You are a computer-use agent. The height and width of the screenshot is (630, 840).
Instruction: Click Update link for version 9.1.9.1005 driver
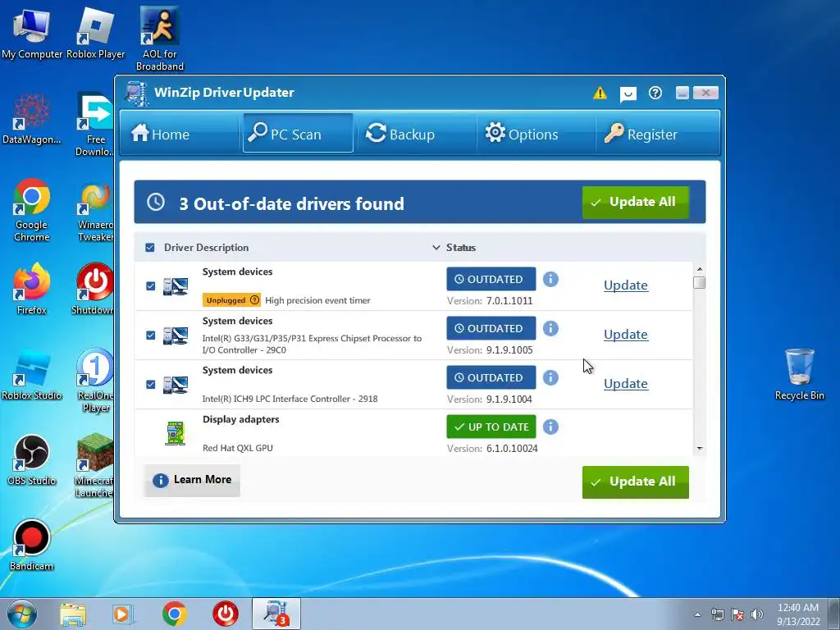click(x=626, y=335)
